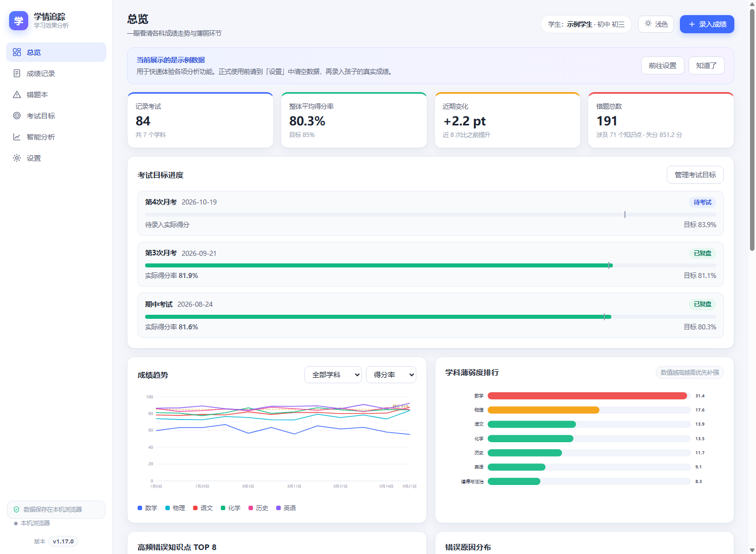Open 错题本 warning triangle icon

point(17,95)
